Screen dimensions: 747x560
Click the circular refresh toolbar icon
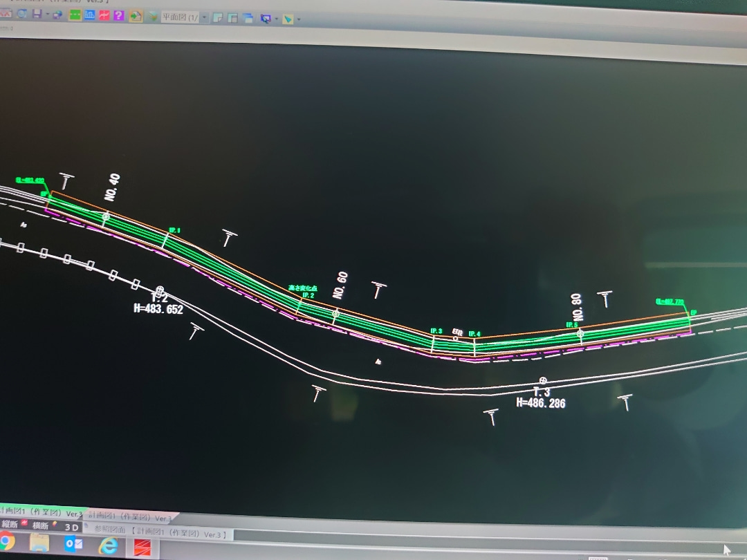[x=22, y=14]
